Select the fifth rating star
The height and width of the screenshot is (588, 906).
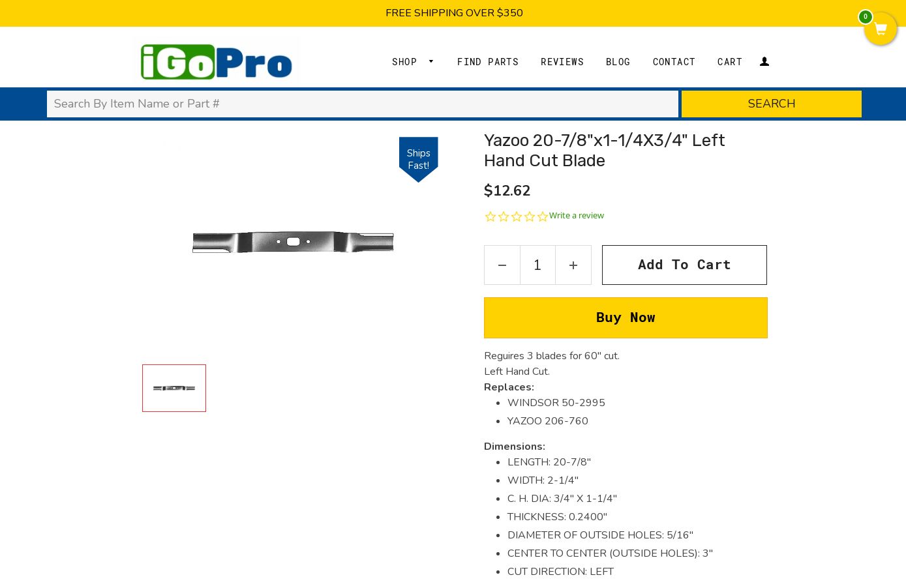543,216
